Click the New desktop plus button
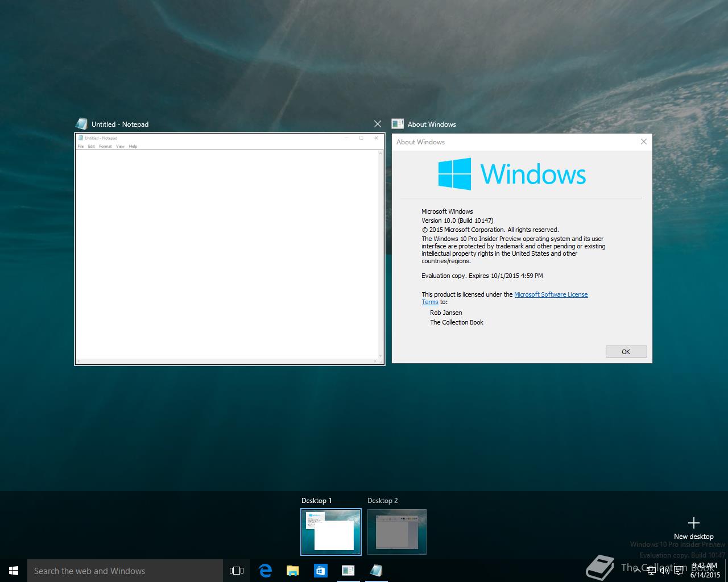The width and height of the screenshot is (728, 582). (693, 523)
